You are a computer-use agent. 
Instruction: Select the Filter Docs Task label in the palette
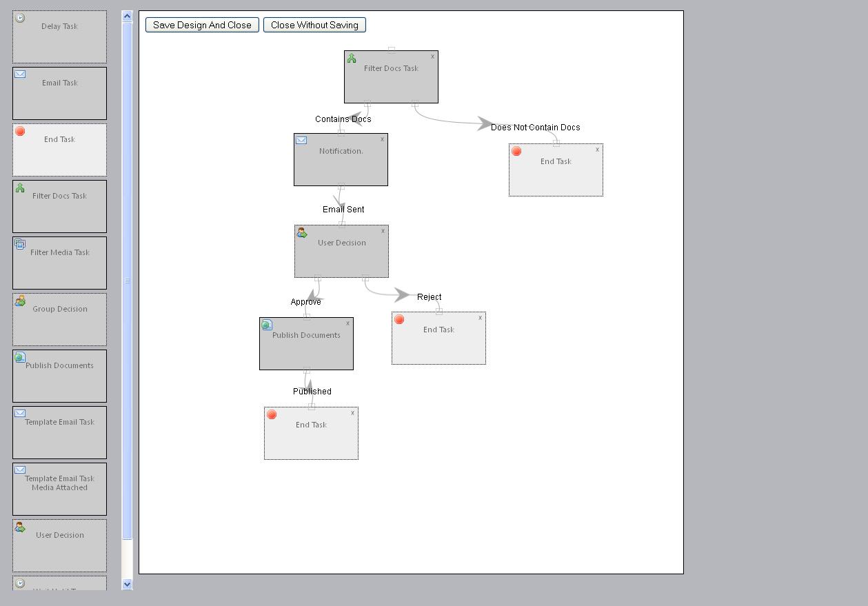[60, 196]
